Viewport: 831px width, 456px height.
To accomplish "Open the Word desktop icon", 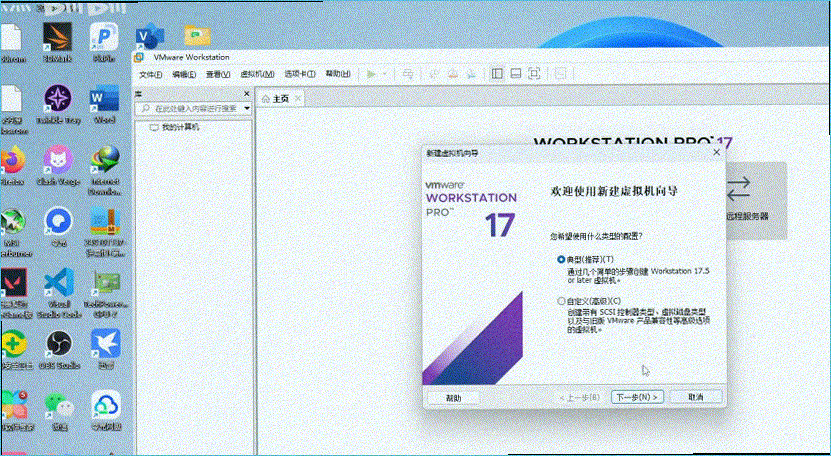I will point(104,104).
